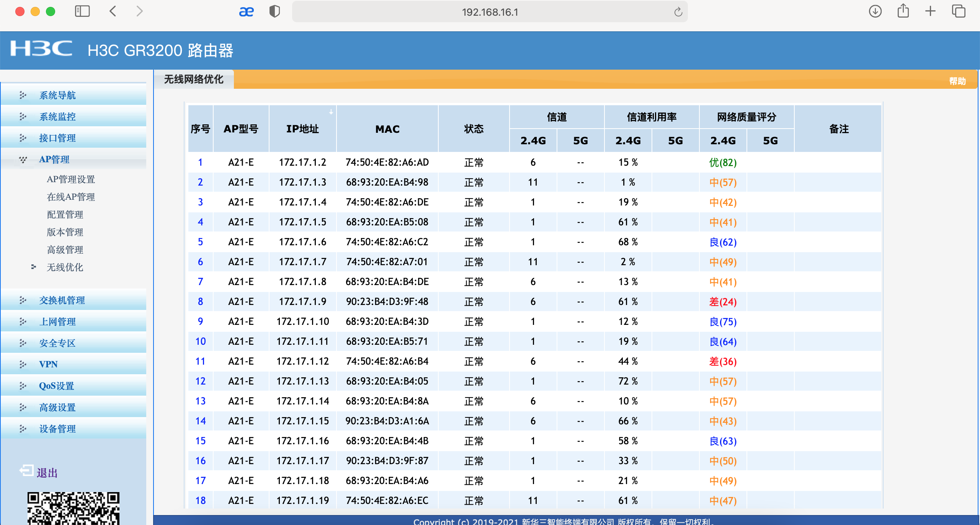This screenshot has width=980, height=525.
Task: Show the tab overview icon
Action: point(959,11)
